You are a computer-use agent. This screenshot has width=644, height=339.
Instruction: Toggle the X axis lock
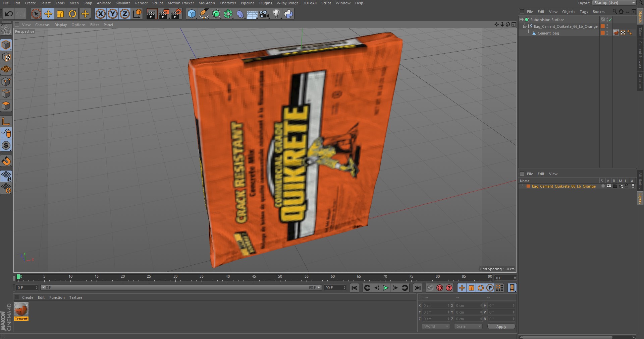point(100,14)
